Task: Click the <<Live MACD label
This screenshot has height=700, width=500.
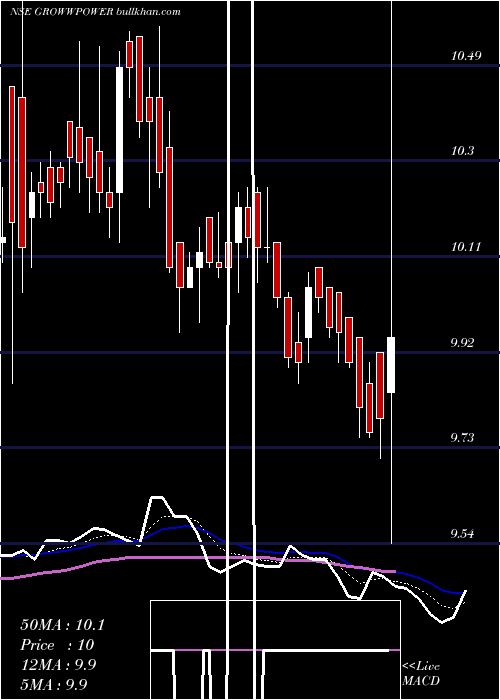Action: pos(421,674)
